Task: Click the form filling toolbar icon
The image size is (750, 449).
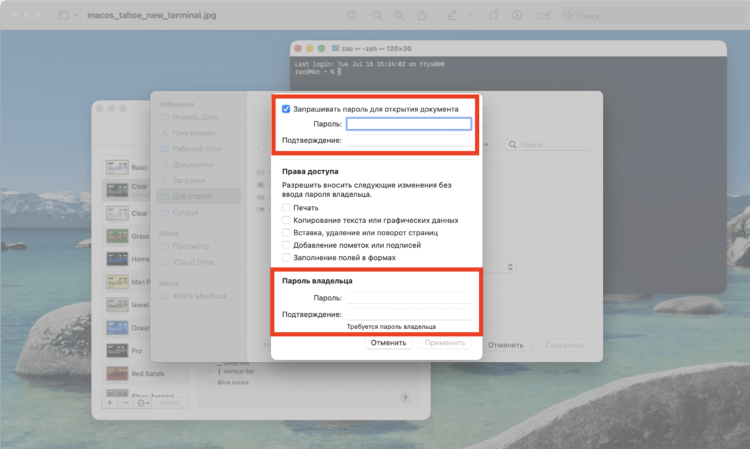Action: tap(543, 15)
